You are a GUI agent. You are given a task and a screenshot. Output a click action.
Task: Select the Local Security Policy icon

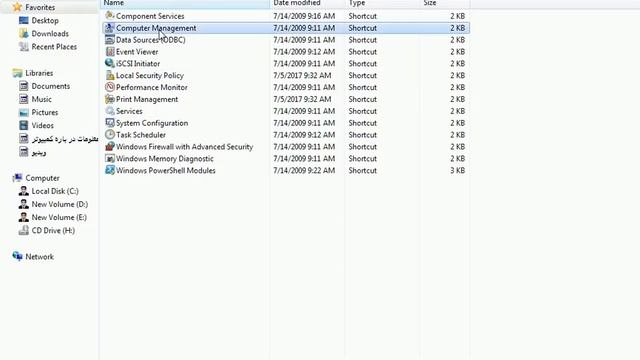109,75
